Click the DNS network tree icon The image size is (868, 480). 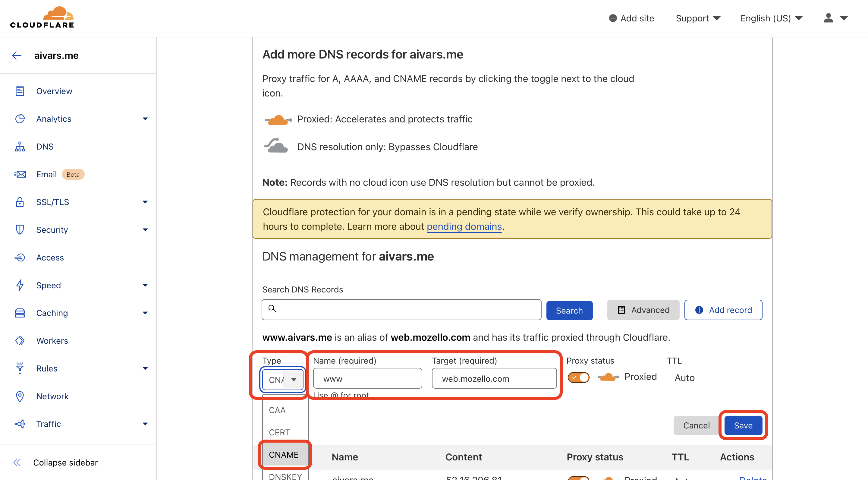point(20,147)
